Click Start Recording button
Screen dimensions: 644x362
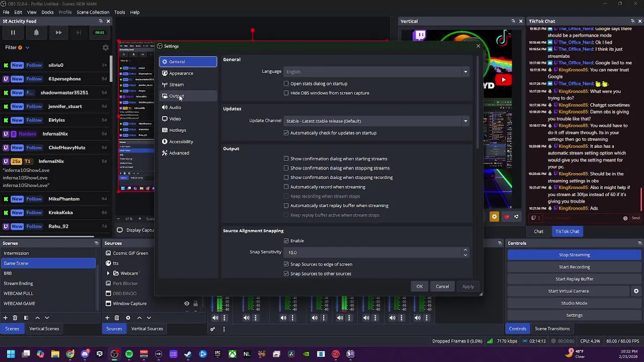(574, 267)
